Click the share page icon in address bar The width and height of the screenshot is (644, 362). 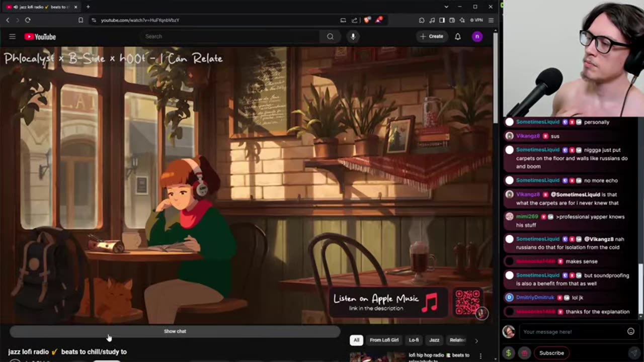(354, 20)
